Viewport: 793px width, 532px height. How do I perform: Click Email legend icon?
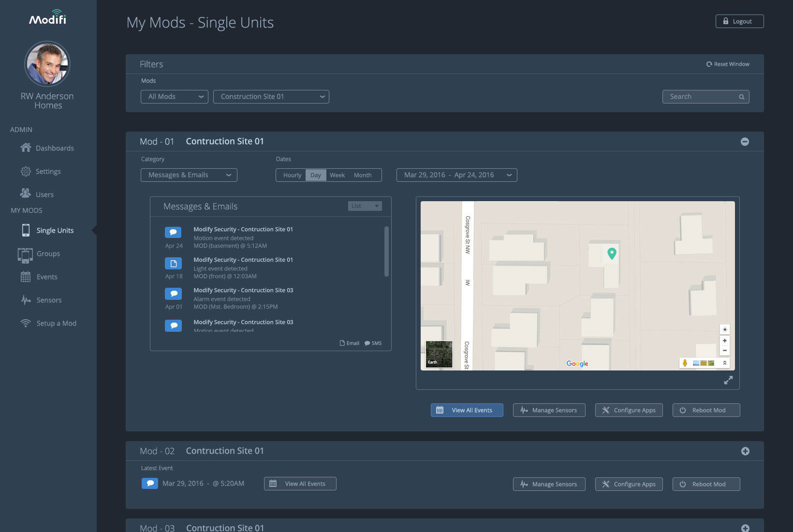pos(342,343)
